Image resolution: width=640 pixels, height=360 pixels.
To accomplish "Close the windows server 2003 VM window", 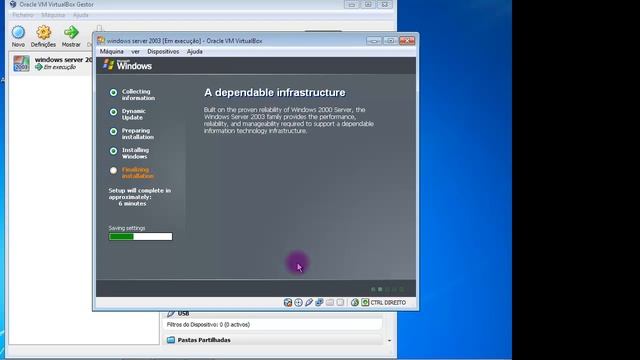I will click(x=407, y=40).
